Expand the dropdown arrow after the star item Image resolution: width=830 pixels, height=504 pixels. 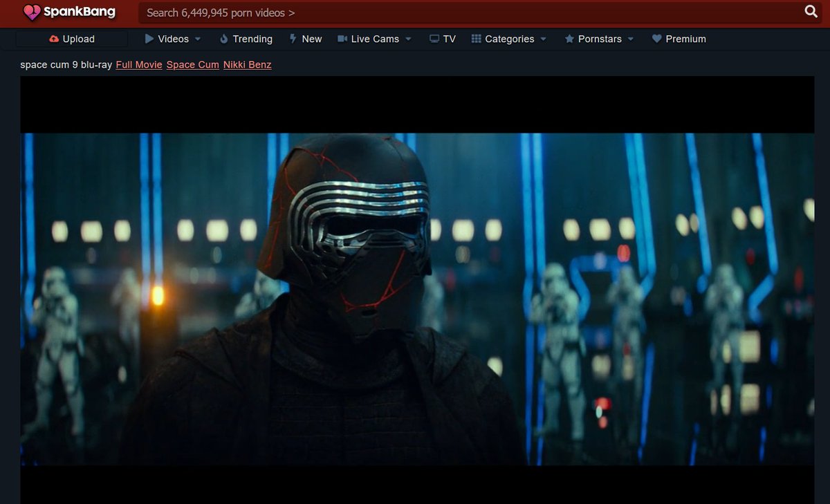631,39
